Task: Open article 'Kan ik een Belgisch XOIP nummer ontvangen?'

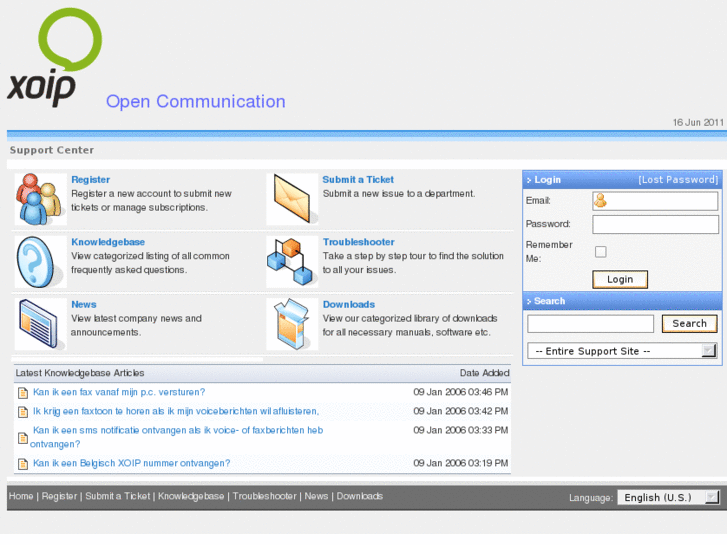Action: coord(131,463)
